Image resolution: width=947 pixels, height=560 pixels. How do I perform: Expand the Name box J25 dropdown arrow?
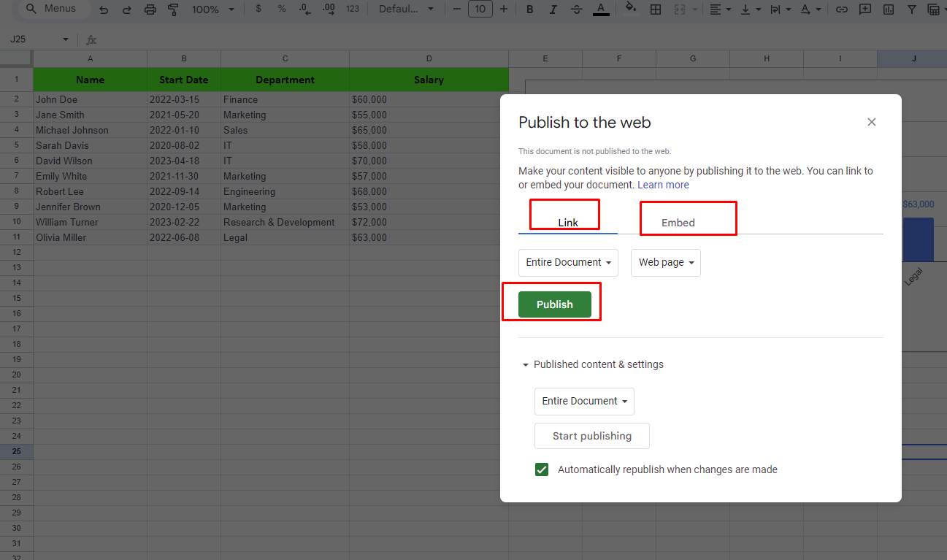coord(66,39)
